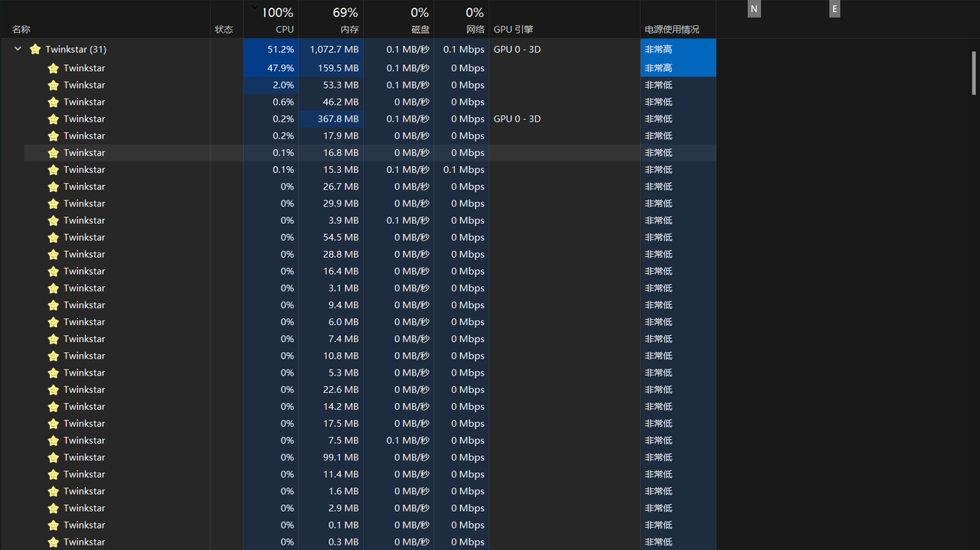Click the 0.1 MB memory cell
Image resolution: width=980 pixels, height=550 pixels.
pos(331,525)
